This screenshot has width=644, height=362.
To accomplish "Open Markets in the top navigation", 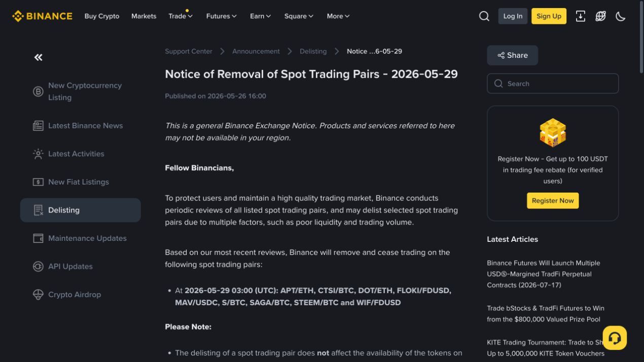I will point(144,16).
